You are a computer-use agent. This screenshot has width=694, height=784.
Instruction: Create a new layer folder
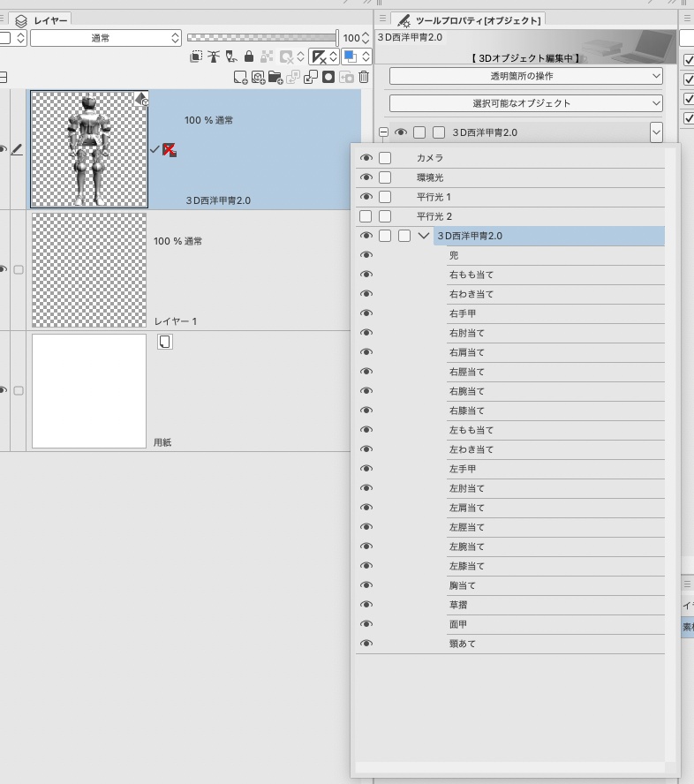[x=275, y=77]
